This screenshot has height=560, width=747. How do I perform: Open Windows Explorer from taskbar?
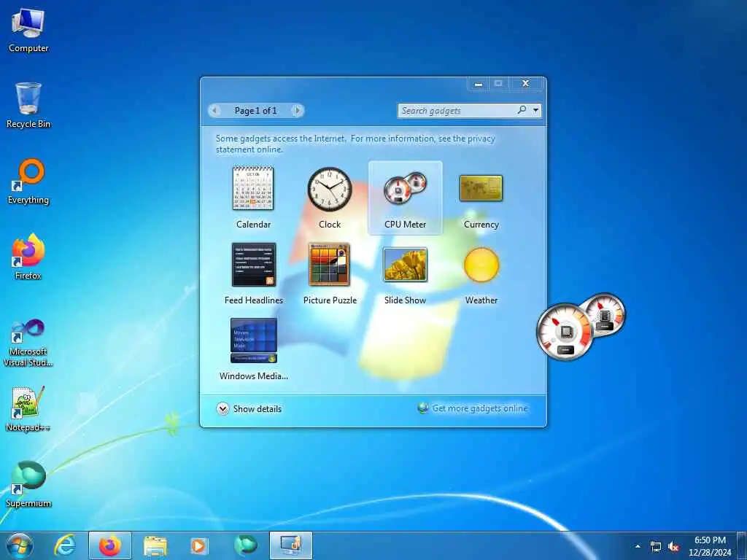pyautogui.click(x=155, y=546)
